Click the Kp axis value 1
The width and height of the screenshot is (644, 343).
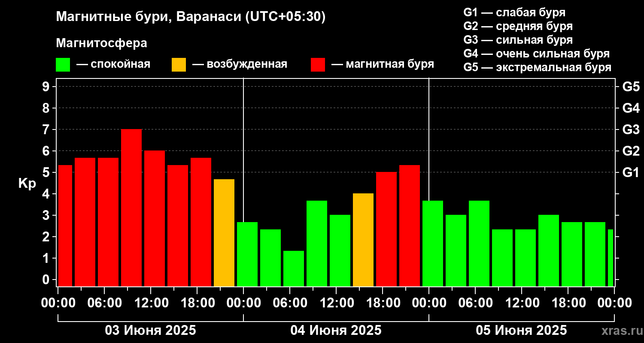(47, 259)
